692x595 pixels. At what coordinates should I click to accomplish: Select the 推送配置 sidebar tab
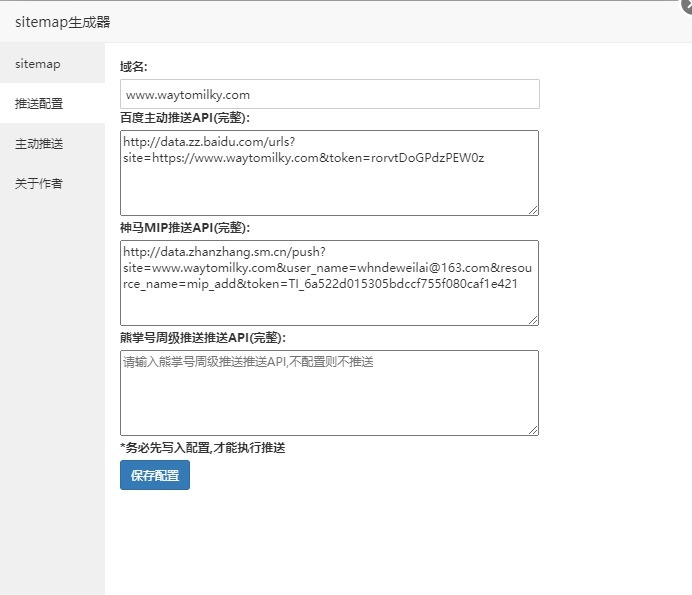point(52,103)
